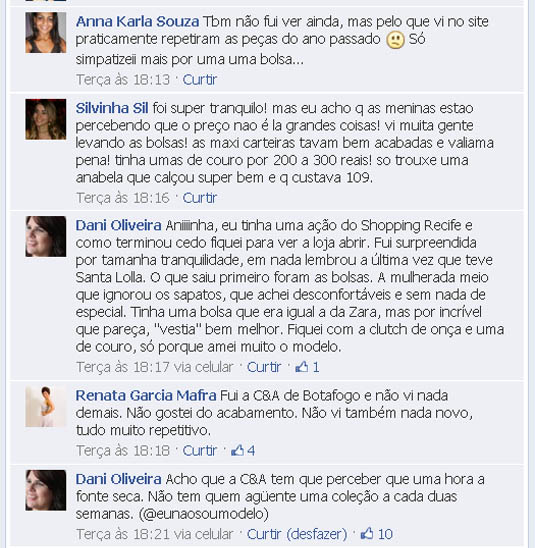Screen dimensions: 535x548
Task: Like Renata Garcia Mafra's comment with Curtir
Action: pos(200,450)
